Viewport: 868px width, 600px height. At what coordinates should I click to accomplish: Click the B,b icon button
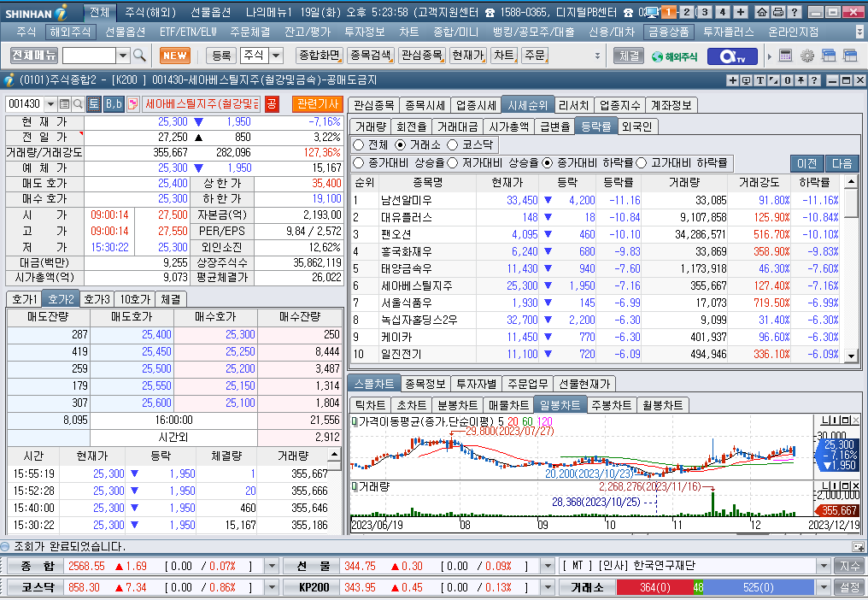point(114,103)
